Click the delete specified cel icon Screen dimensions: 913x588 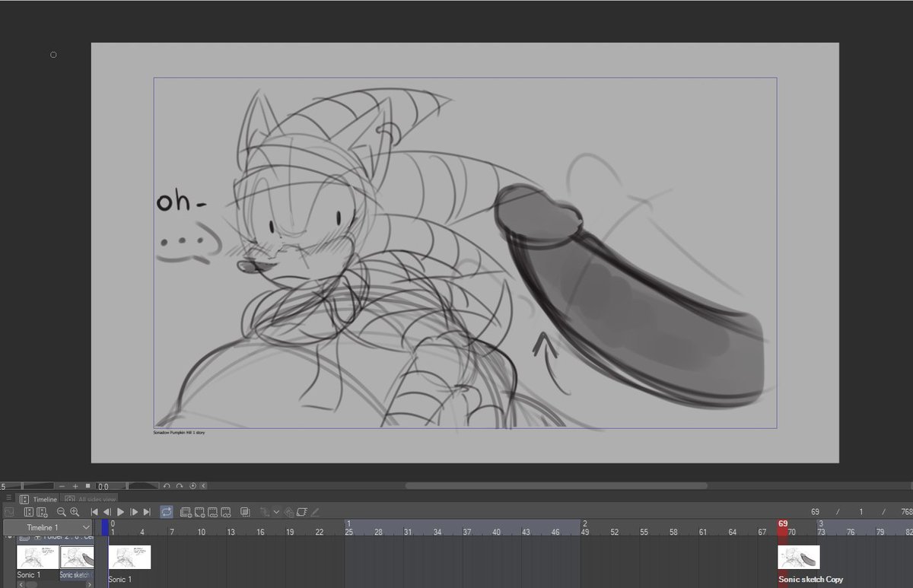coord(226,512)
